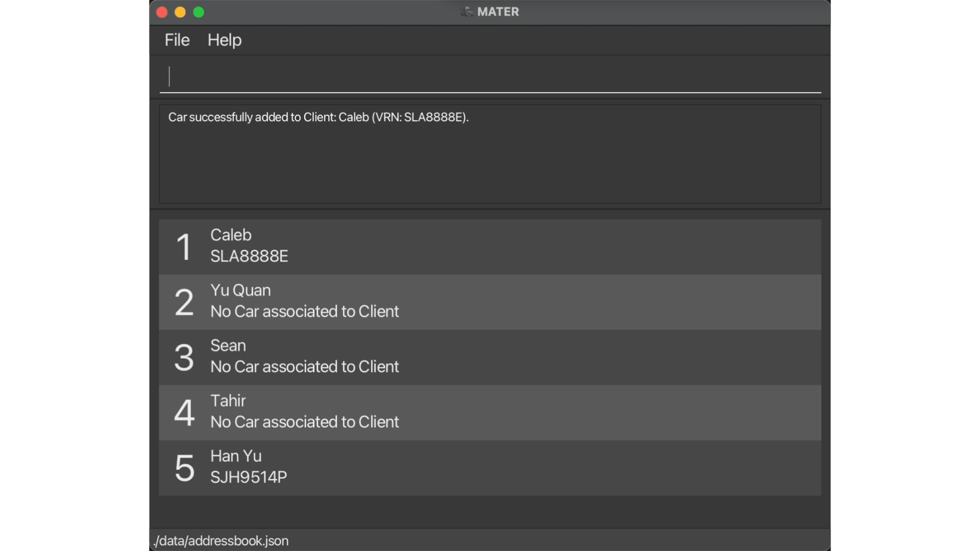Open the File menu
Image resolution: width=980 pixels, height=551 pixels.
pos(177,40)
